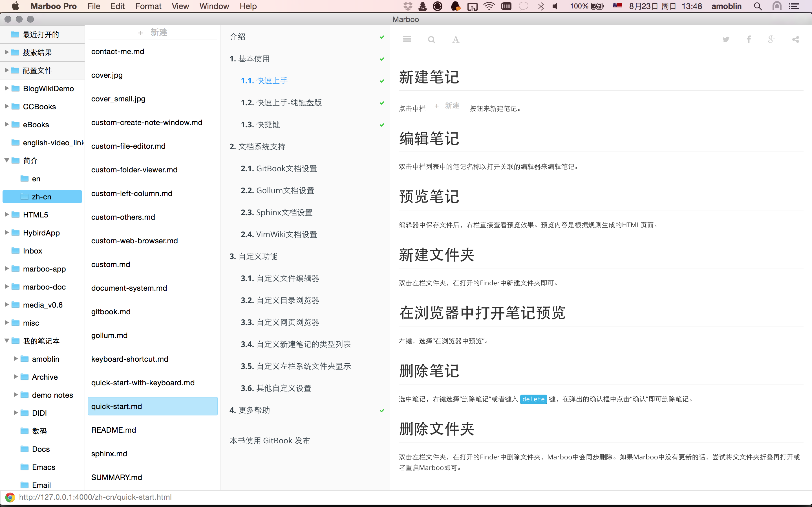The height and width of the screenshot is (507, 812).
Task: Click checkmark beside 4. 更多帮助
Action: (382, 410)
